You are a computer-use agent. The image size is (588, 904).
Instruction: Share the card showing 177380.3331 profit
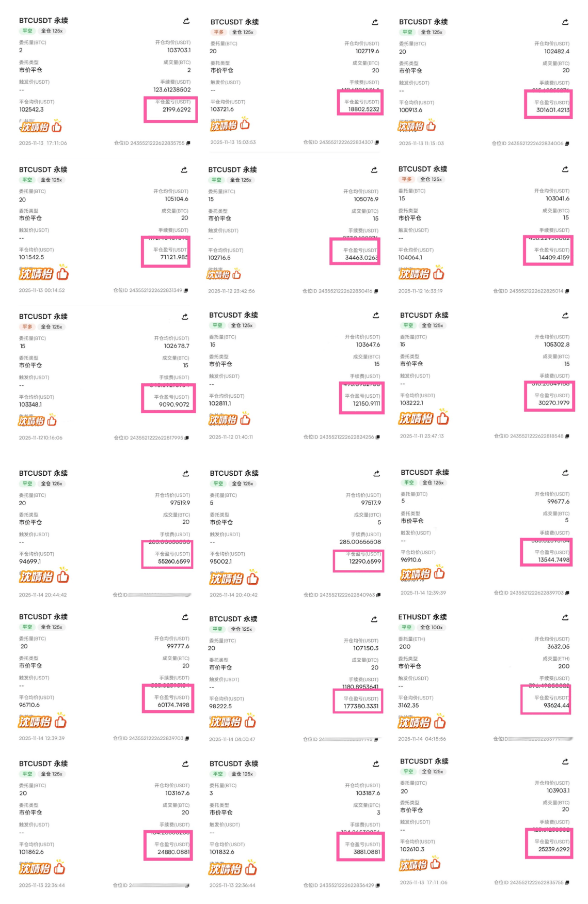click(374, 619)
